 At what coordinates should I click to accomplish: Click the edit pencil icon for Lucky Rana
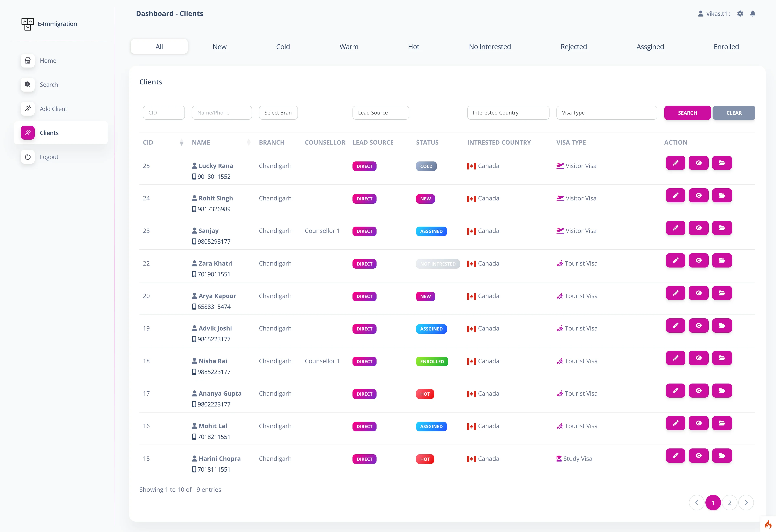click(x=675, y=163)
